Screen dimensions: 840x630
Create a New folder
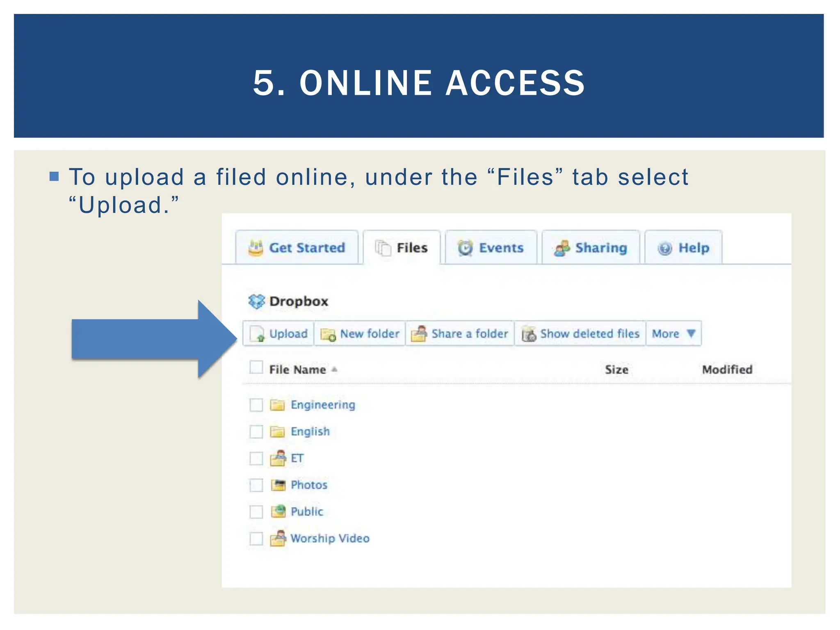(x=360, y=333)
